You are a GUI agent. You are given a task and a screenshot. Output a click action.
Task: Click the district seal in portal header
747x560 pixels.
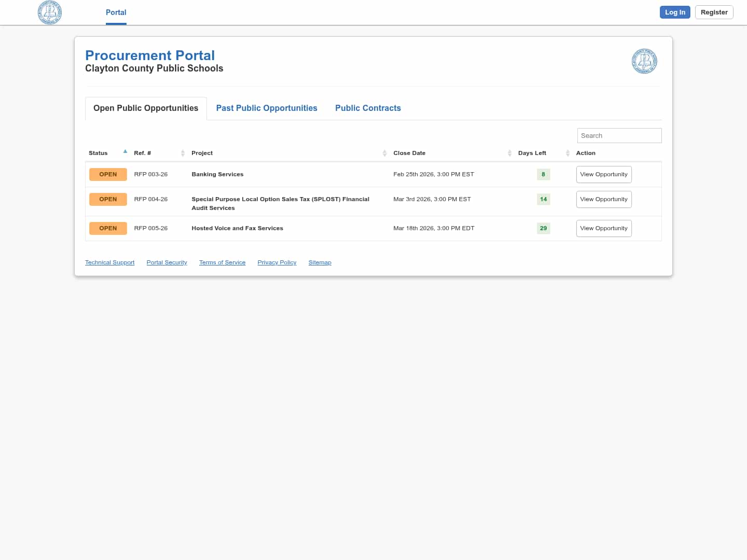tap(644, 61)
